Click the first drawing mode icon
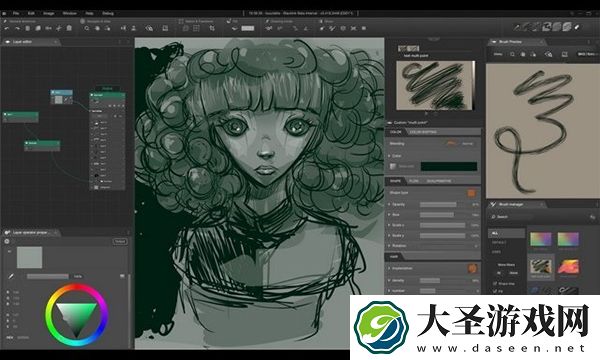The height and width of the screenshot is (360, 600). pyautogui.click(x=269, y=28)
